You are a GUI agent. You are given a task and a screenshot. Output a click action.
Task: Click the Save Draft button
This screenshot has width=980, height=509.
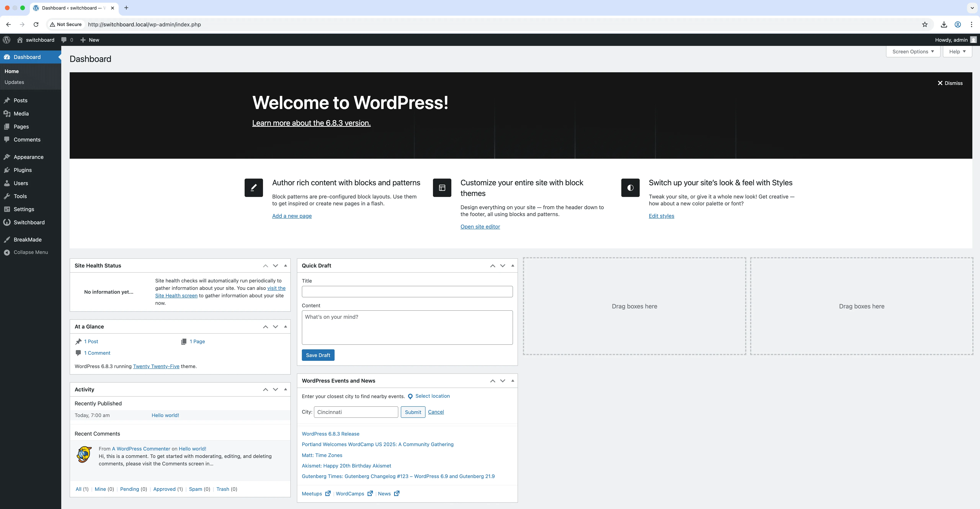coord(318,355)
